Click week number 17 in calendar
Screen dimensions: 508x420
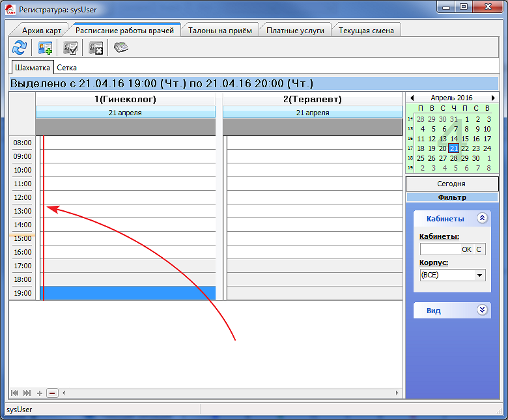[410, 148]
